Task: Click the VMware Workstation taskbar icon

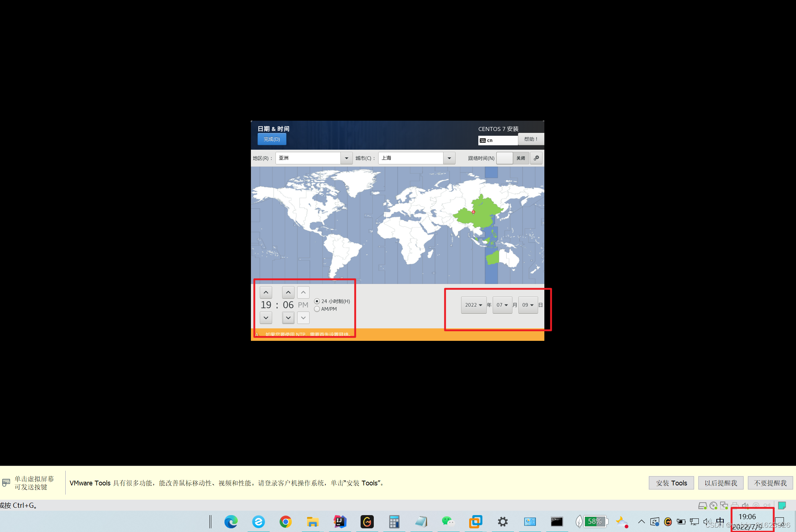Action: (x=475, y=521)
